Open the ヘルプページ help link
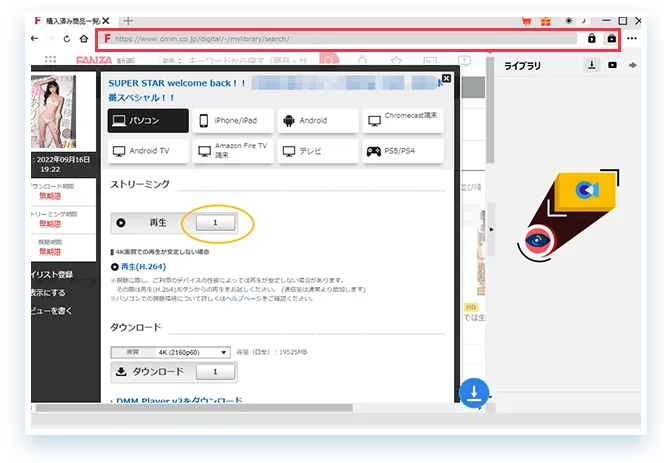 [x=243, y=298]
